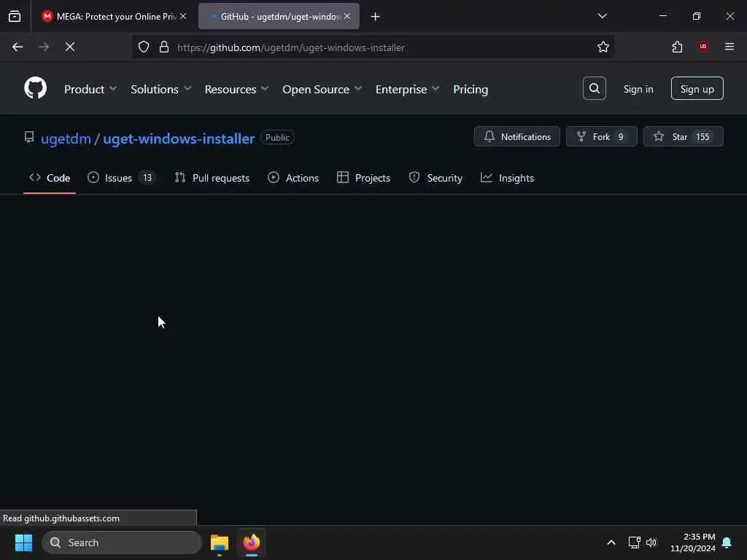Open tracking protection shield icon
This screenshot has height=560, width=747.
(x=144, y=47)
